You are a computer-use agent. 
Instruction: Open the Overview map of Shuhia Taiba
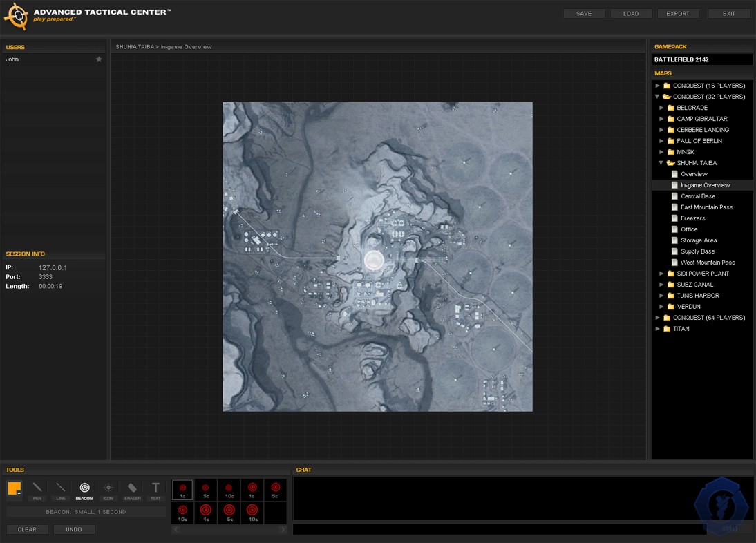694,174
